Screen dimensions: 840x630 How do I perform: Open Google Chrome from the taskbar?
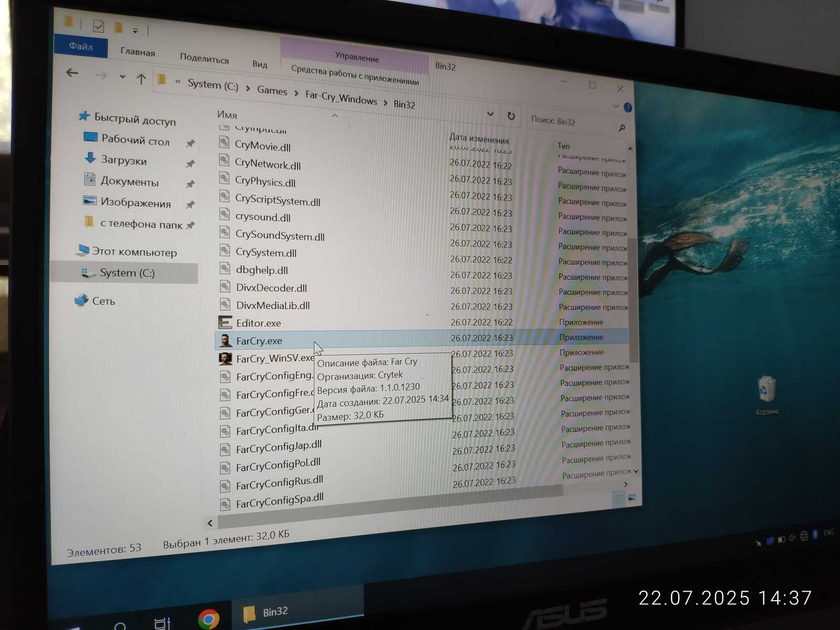[208, 619]
